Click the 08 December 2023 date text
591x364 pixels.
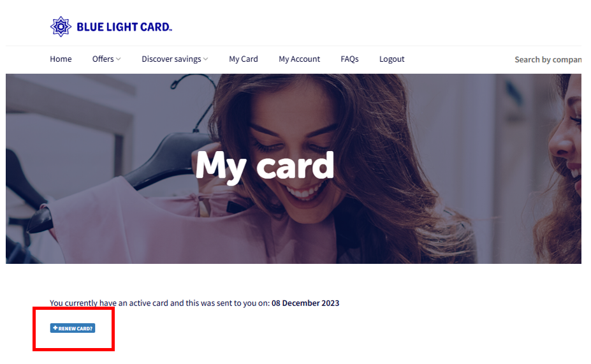coord(305,303)
